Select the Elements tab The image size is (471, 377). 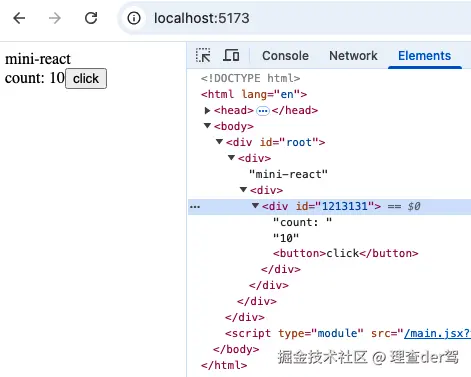tap(424, 56)
